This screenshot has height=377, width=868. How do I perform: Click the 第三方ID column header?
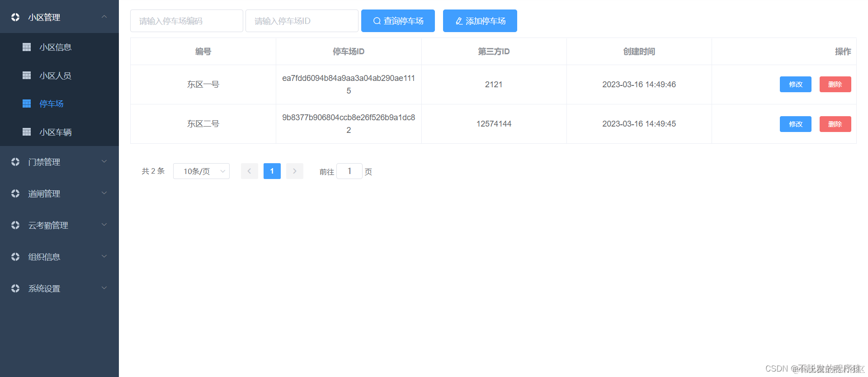pyautogui.click(x=494, y=52)
